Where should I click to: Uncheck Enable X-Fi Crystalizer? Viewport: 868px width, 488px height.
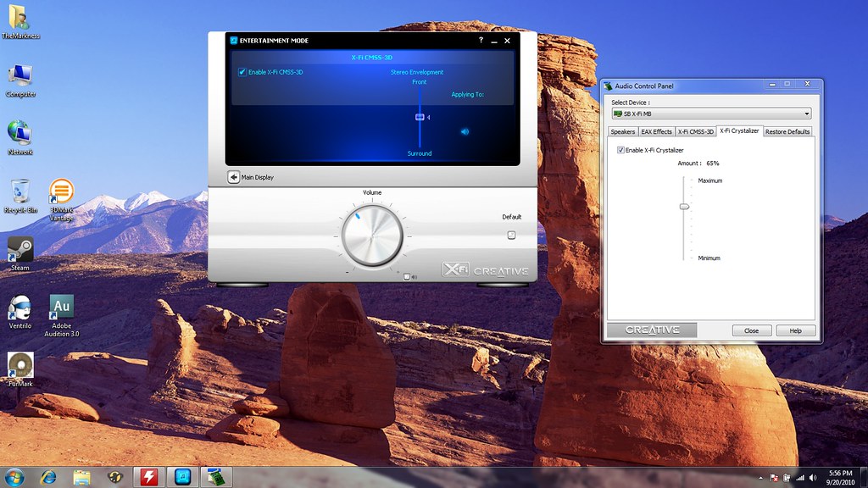pos(620,150)
